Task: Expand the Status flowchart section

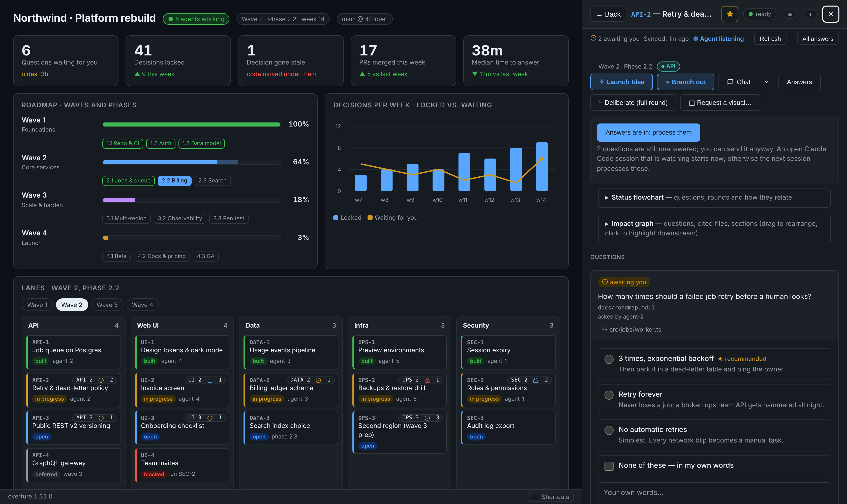Action: pos(714,198)
